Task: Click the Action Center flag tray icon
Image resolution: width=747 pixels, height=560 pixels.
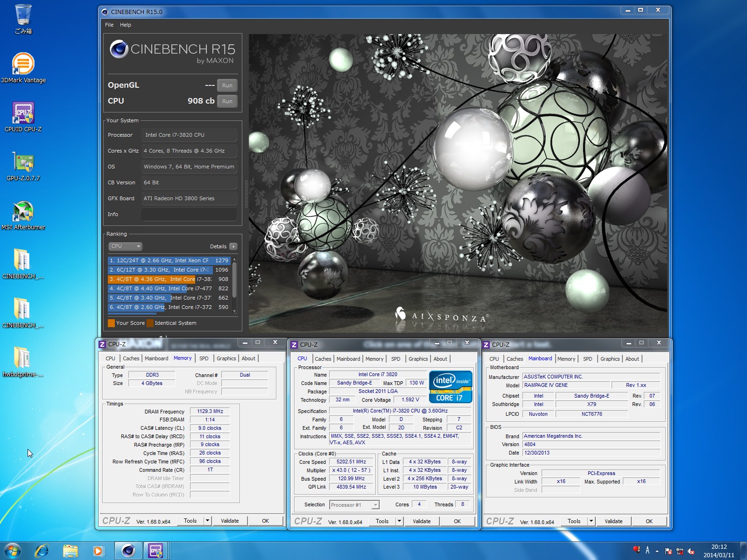Action: pos(669,552)
